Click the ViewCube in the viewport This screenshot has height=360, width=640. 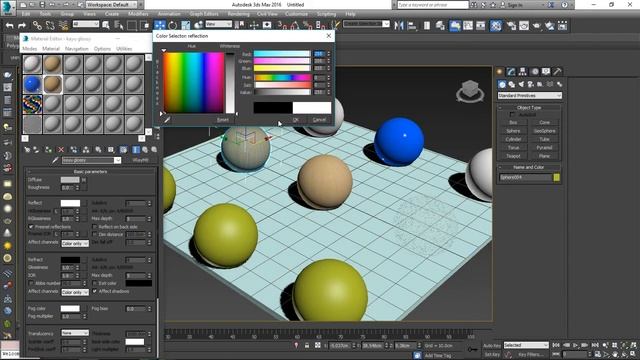[470, 91]
